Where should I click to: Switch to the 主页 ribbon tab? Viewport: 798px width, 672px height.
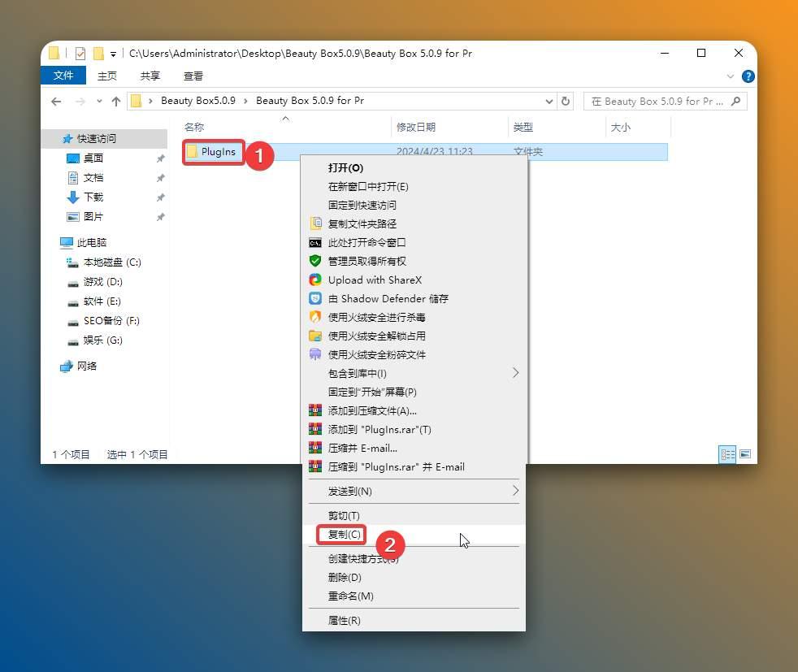point(107,76)
